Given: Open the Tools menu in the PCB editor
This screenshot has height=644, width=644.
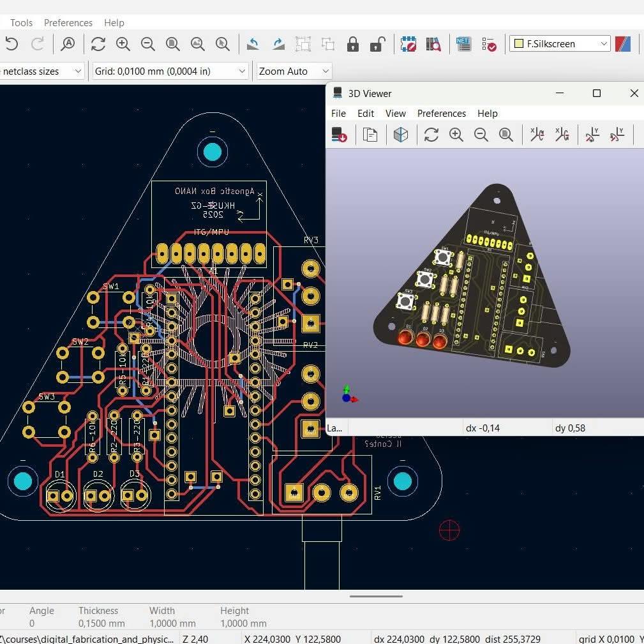Looking at the screenshot, I should (x=21, y=23).
